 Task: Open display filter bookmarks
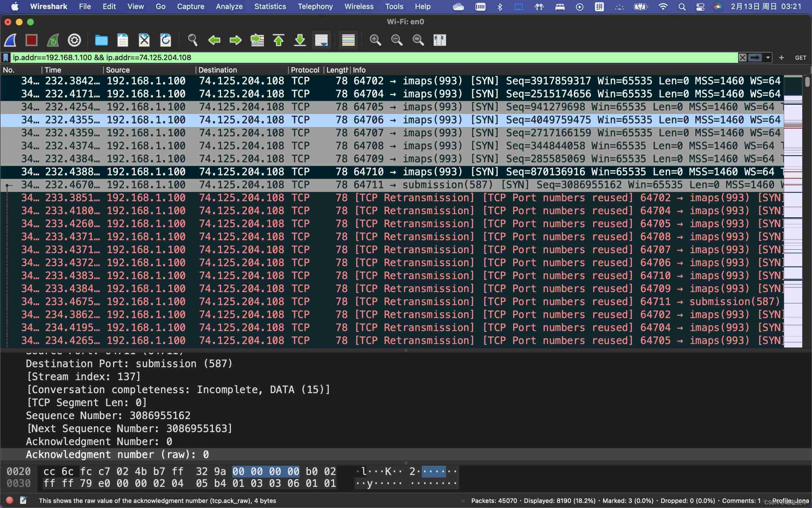6,58
